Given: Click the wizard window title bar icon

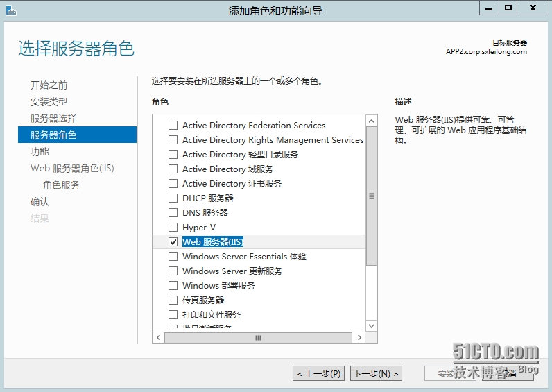Looking at the screenshot, I should pyautogui.click(x=11, y=11).
